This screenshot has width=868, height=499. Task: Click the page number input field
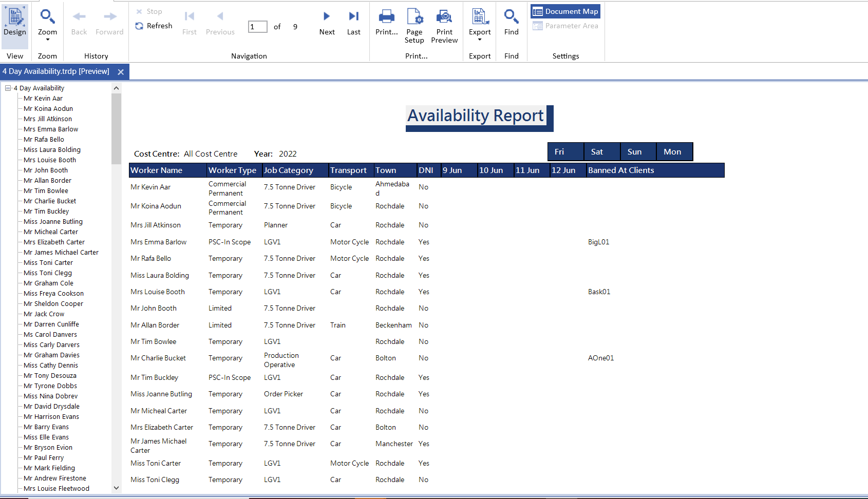coord(257,27)
